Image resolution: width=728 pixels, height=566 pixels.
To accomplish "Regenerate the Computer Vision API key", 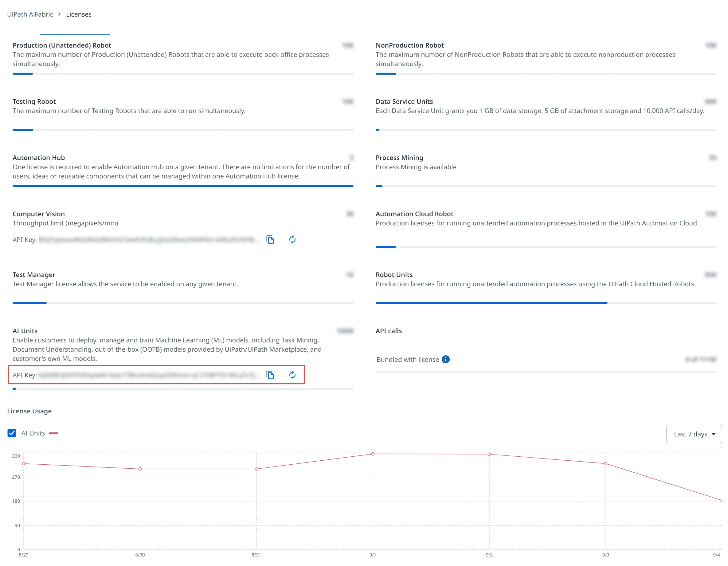I will tap(292, 240).
